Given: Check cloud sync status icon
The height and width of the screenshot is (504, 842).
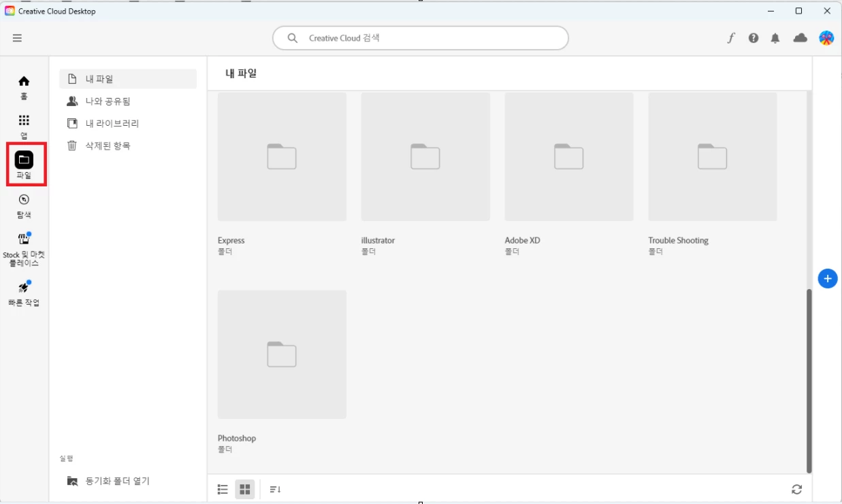Looking at the screenshot, I should click(x=800, y=38).
